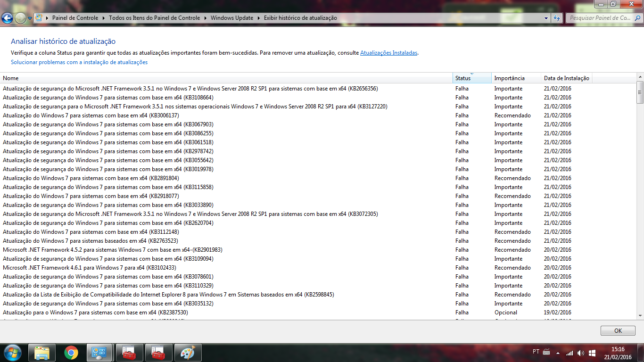Select the row containing KB2918077

(x=318, y=196)
